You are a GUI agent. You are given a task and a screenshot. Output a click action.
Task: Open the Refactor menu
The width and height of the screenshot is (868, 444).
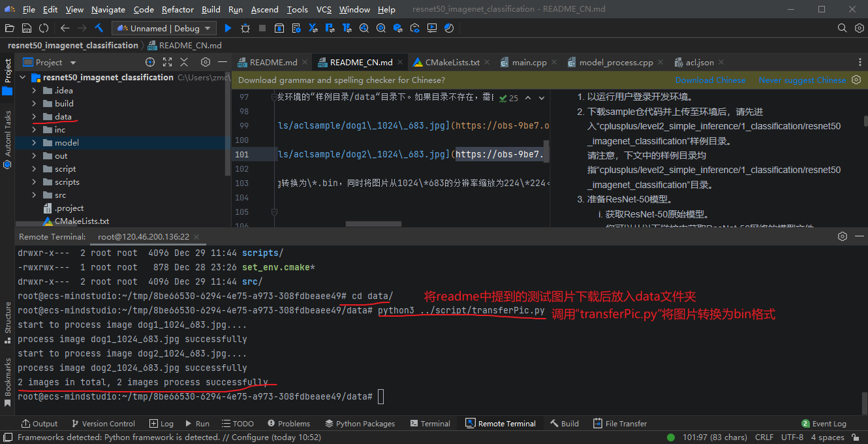click(178, 9)
